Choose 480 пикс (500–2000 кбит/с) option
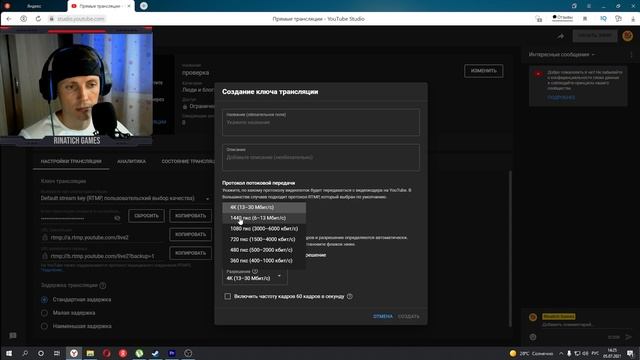The height and width of the screenshot is (360, 640). [264, 250]
